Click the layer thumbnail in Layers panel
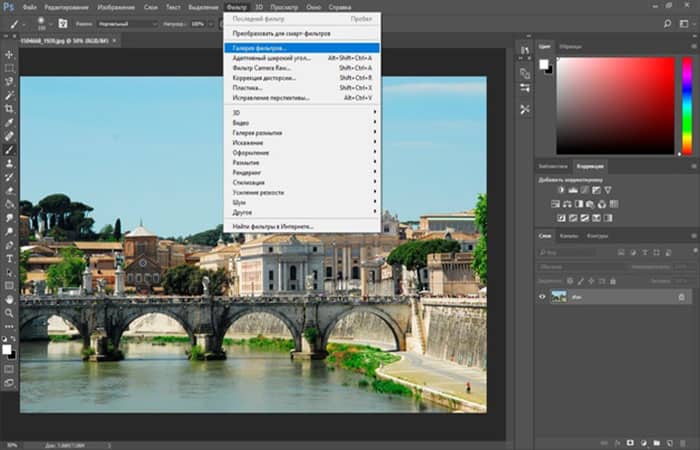 tap(559, 296)
